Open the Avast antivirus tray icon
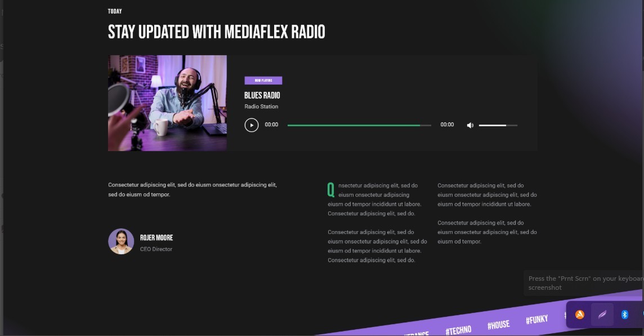Screen dimensions: 644x336 579,315
